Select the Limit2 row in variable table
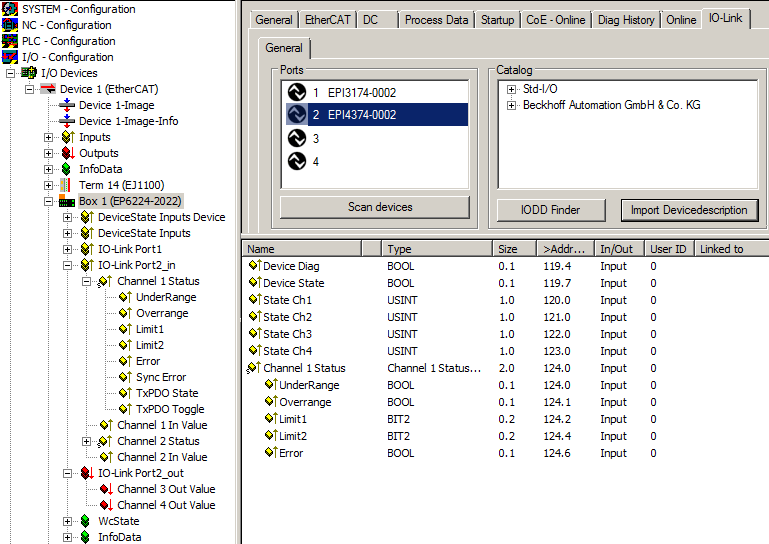This screenshot has height=544, width=769. (504, 436)
